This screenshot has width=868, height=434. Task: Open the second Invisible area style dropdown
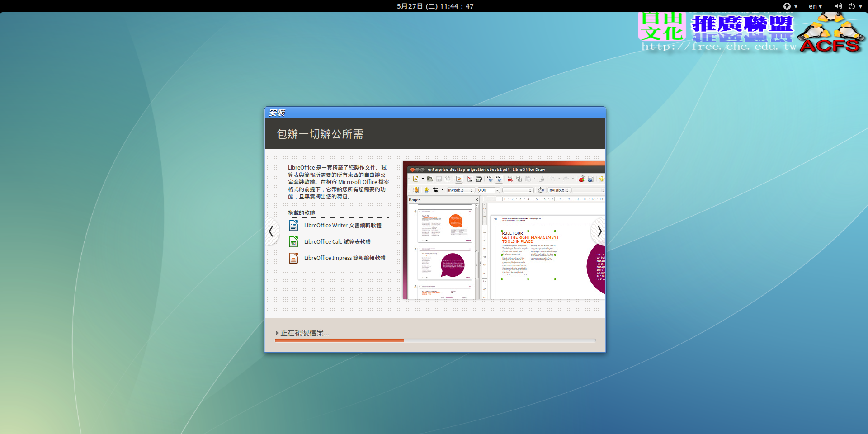(559, 190)
